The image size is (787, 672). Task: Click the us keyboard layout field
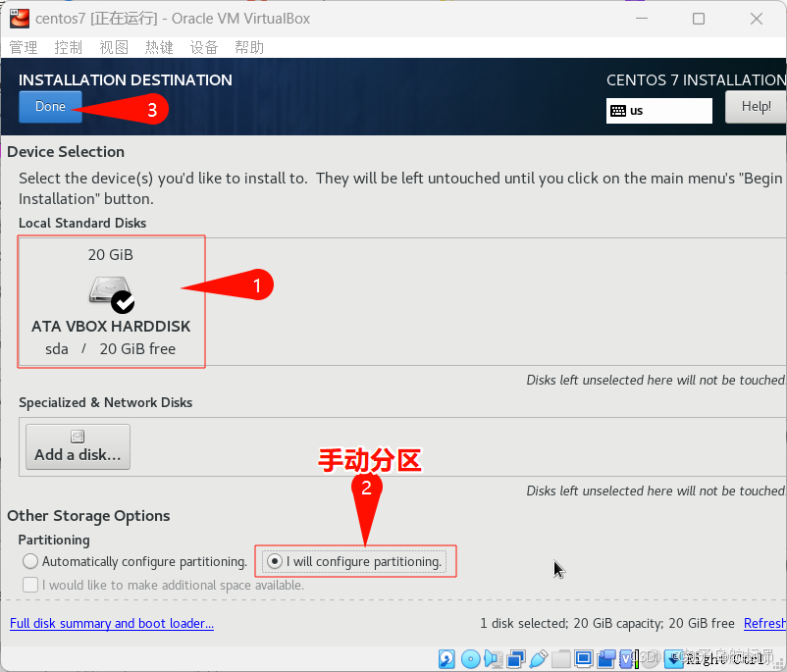pyautogui.click(x=659, y=111)
